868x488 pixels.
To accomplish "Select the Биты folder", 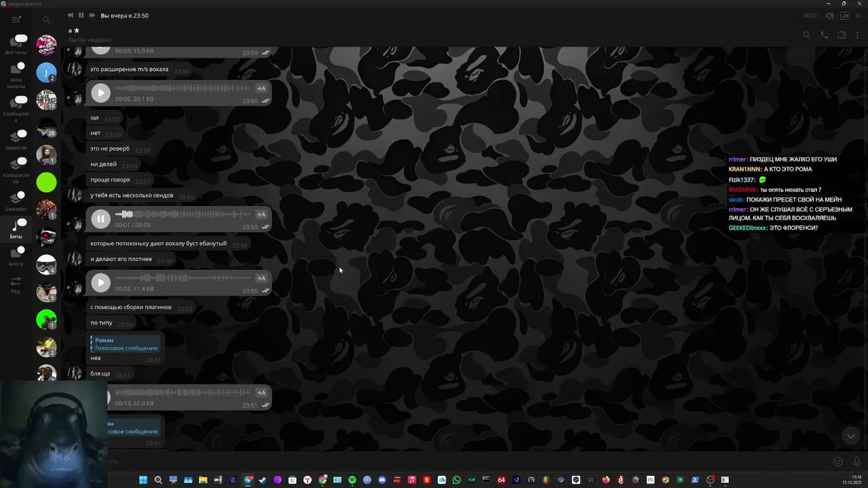I will (x=16, y=228).
